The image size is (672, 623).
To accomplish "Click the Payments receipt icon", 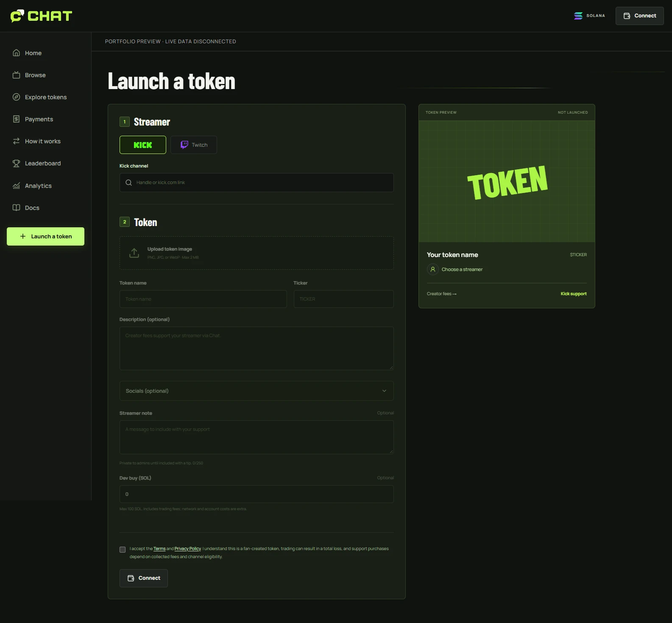I will click(x=17, y=119).
